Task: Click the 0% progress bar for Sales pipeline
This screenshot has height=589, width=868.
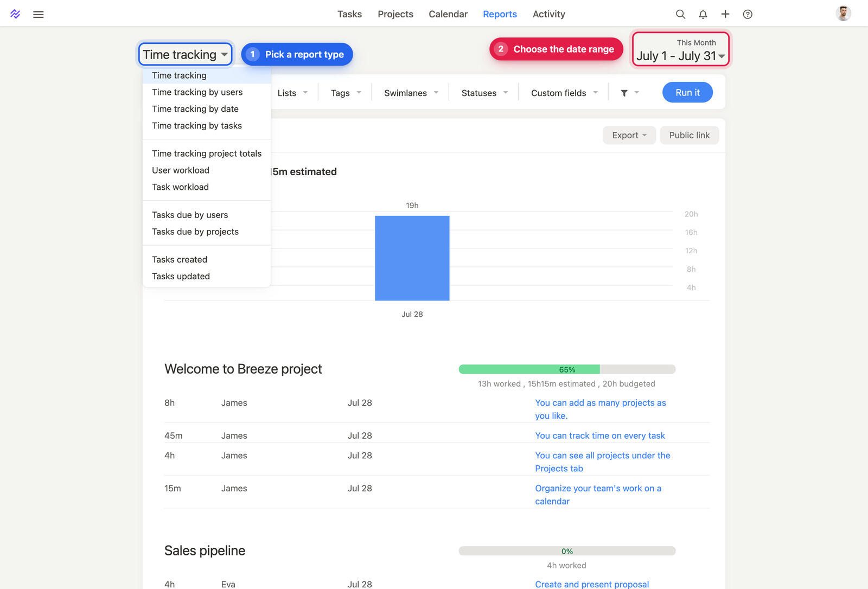Action: [x=567, y=551]
